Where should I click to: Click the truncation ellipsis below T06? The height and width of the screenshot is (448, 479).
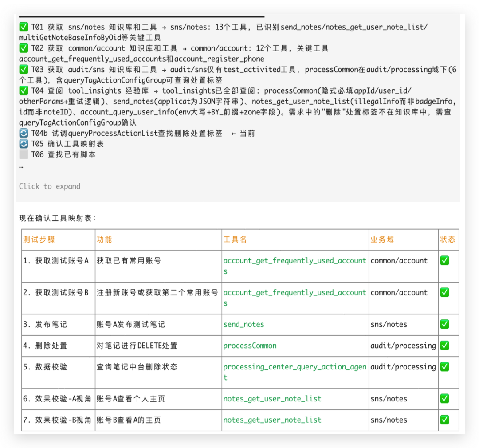21,167
